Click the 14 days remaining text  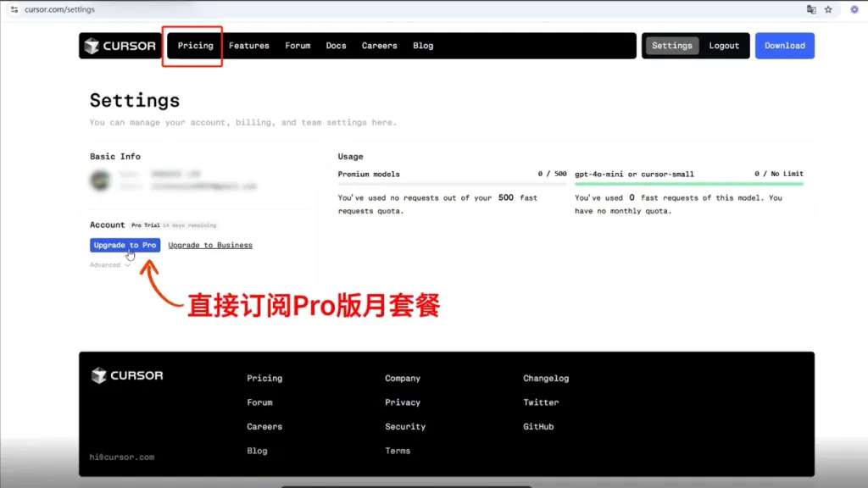189,225
